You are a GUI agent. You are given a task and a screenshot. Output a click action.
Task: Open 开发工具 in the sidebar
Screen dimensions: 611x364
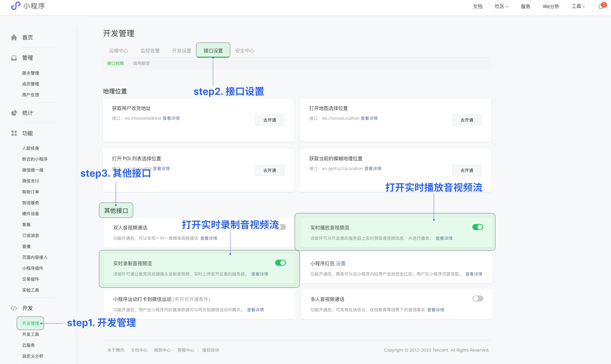coord(30,334)
